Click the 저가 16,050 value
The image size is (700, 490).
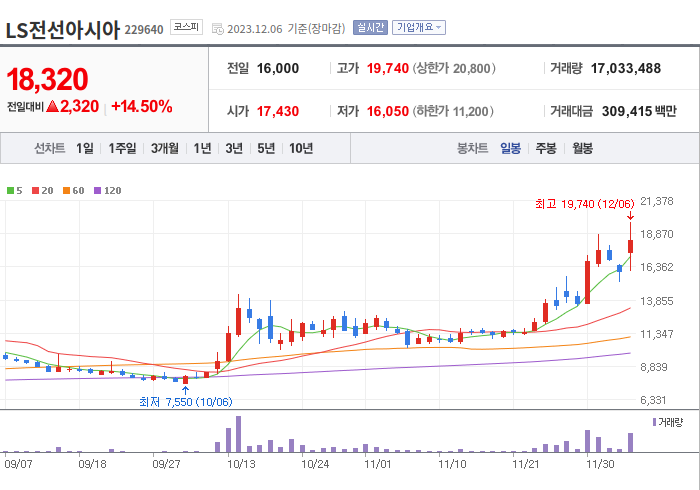click(388, 111)
